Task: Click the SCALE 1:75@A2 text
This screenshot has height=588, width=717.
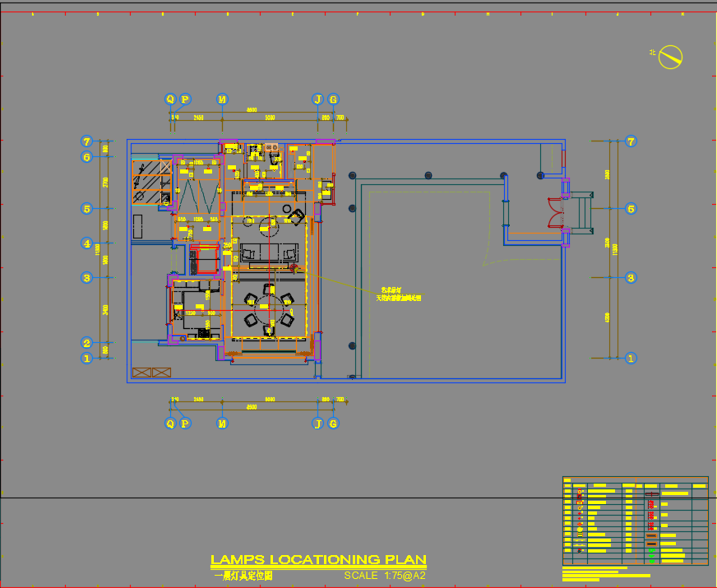Action: [385, 576]
